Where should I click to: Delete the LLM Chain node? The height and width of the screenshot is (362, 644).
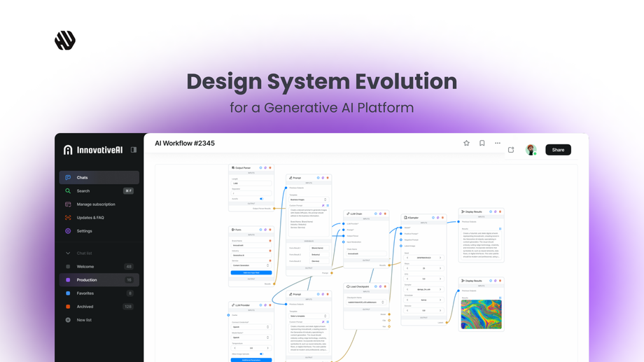[x=385, y=214]
